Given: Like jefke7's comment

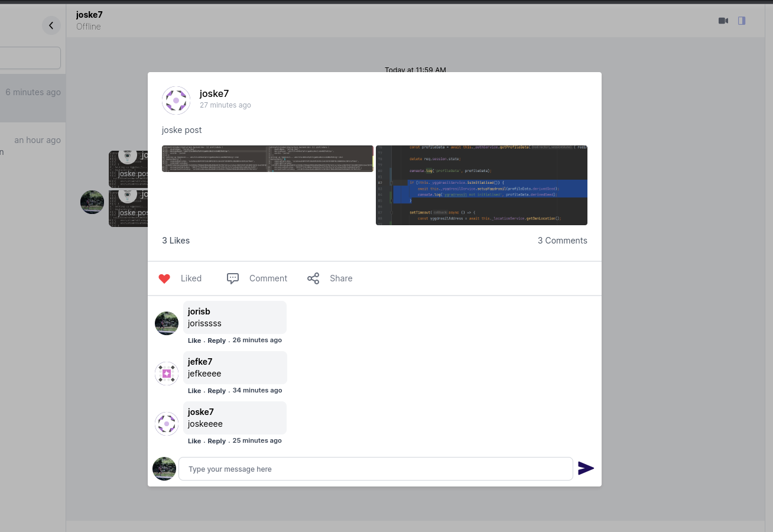Looking at the screenshot, I should pos(194,390).
